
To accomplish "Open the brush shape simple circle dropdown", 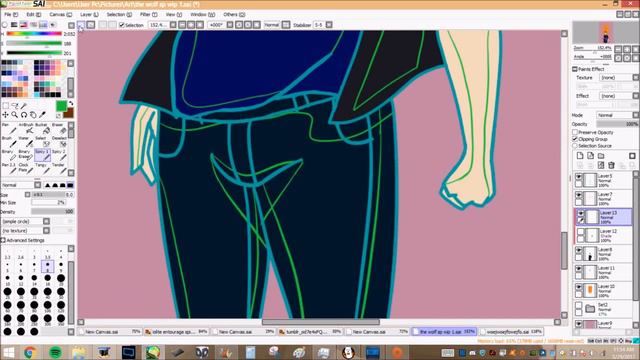I will [x=26, y=221].
